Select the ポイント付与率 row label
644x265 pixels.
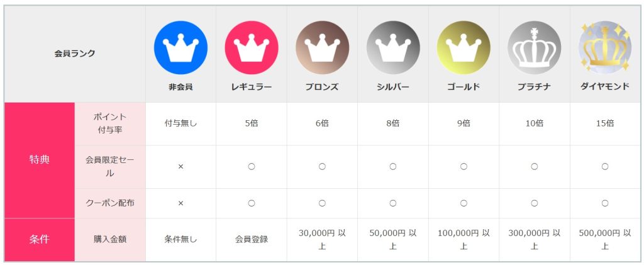[110, 123]
